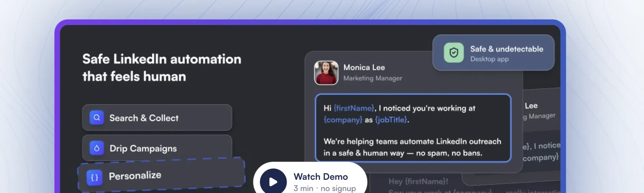The width and height of the screenshot is (644, 193).
Task: Click the {jobTitle} variable in message
Action: pos(391,120)
